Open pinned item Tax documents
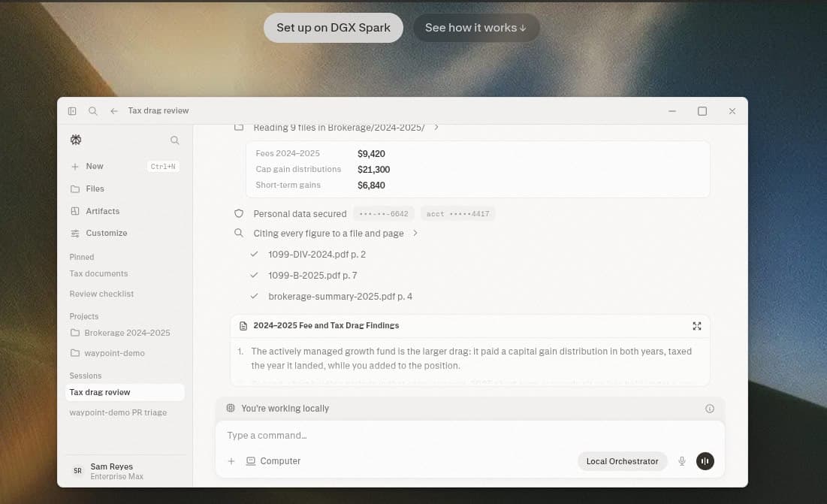Image resolution: width=827 pixels, height=504 pixels. [98, 273]
